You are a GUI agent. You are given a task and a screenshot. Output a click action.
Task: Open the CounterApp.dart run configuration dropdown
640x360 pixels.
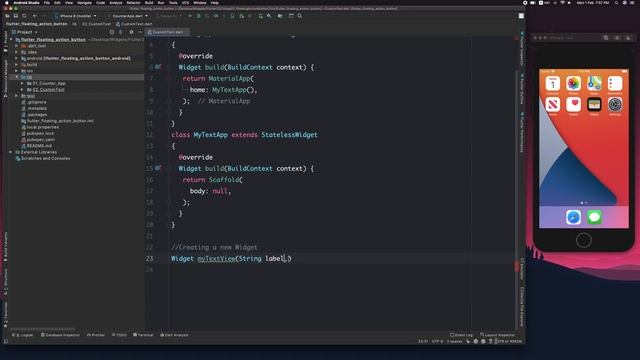click(129, 16)
